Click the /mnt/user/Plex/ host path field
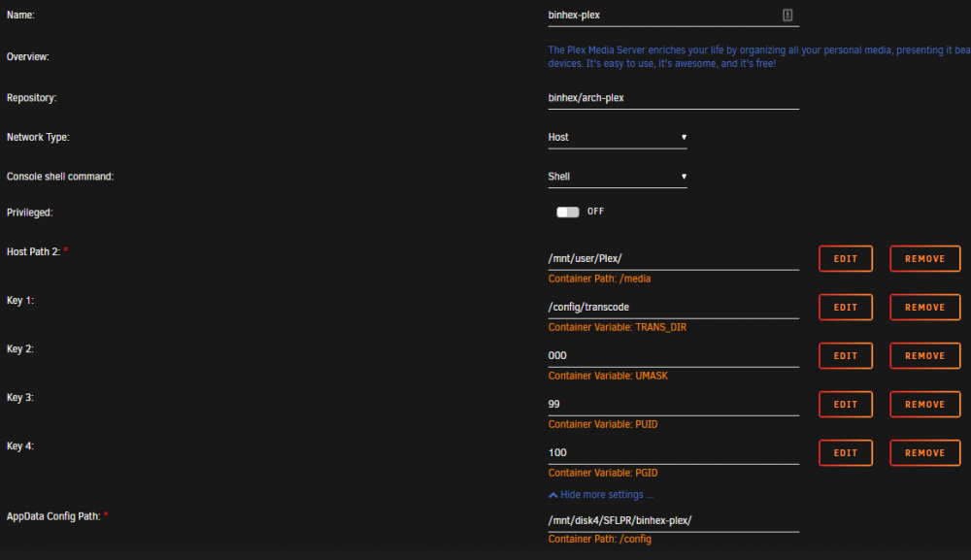The image size is (971, 560). click(673, 259)
